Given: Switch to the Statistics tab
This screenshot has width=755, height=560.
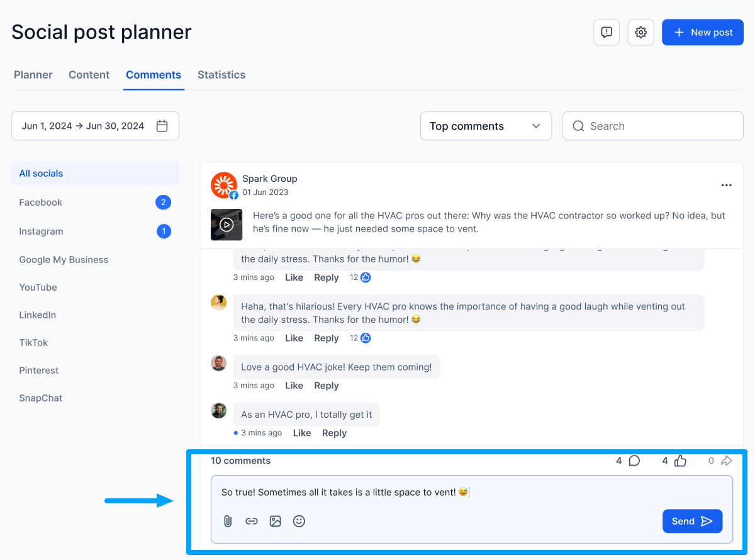Looking at the screenshot, I should click(221, 75).
